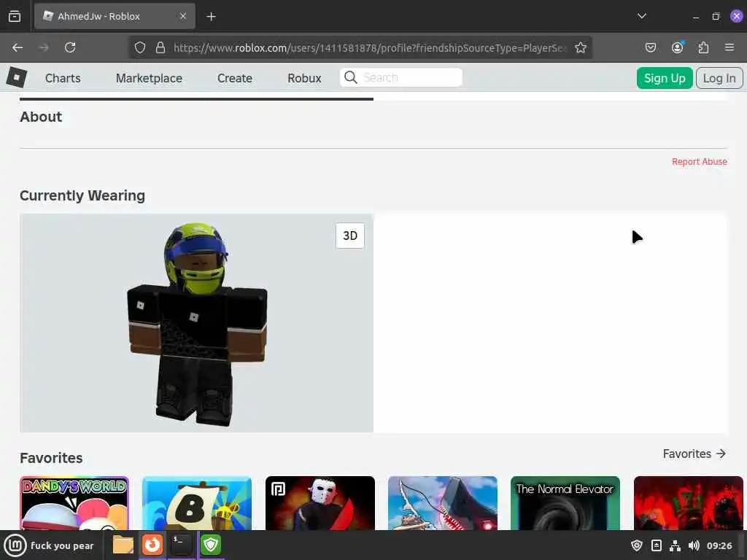
Task: Open the Pocket save icon
Action: point(650,47)
